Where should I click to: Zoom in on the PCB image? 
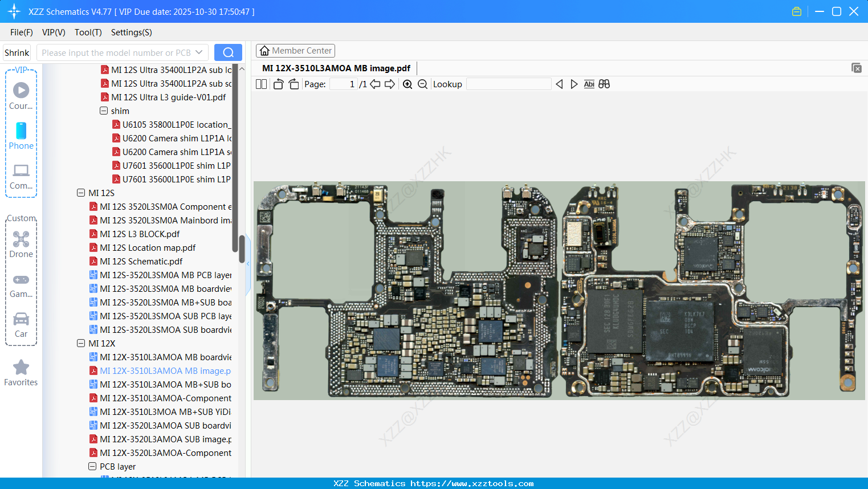click(407, 84)
